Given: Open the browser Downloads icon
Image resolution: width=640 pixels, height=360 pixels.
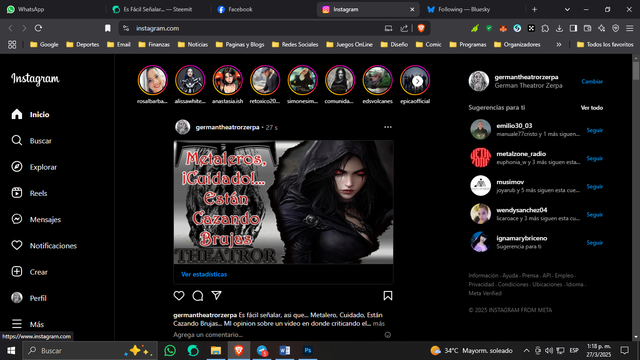Looking at the screenshot, I should coord(559,28).
